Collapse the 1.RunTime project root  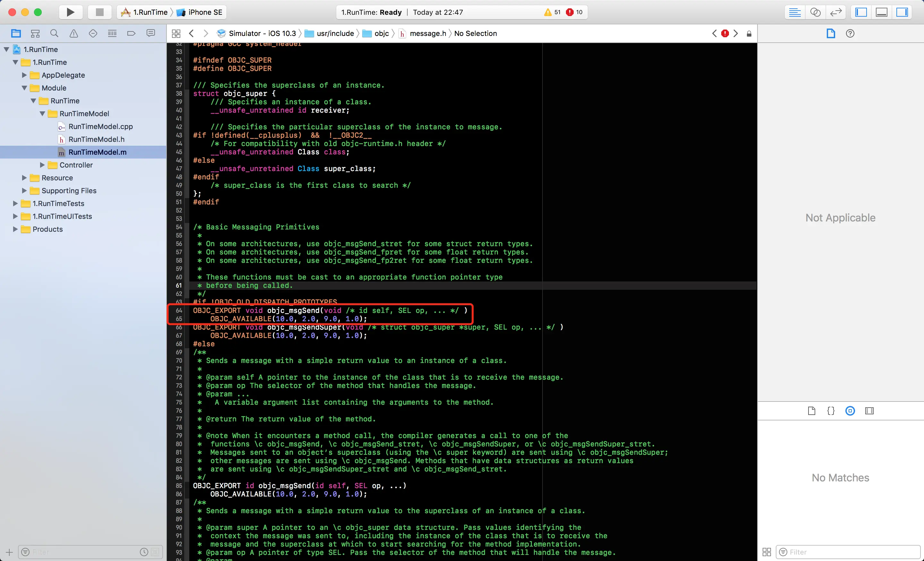point(6,49)
